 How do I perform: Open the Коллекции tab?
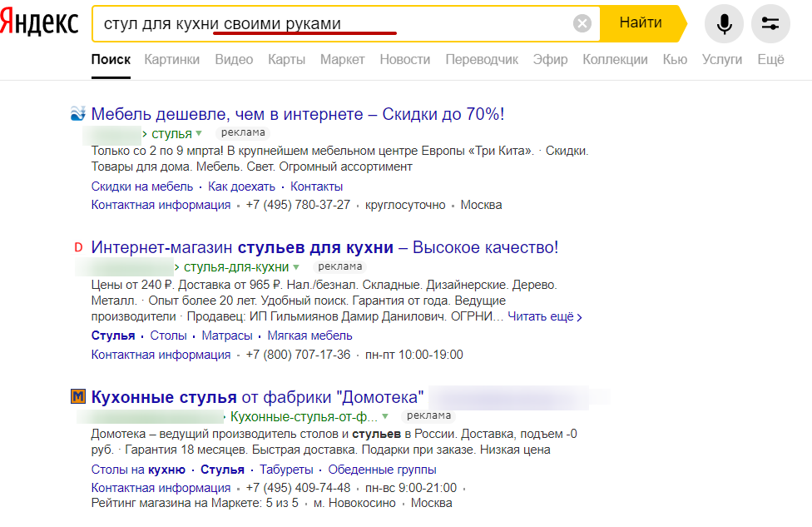pos(615,60)
